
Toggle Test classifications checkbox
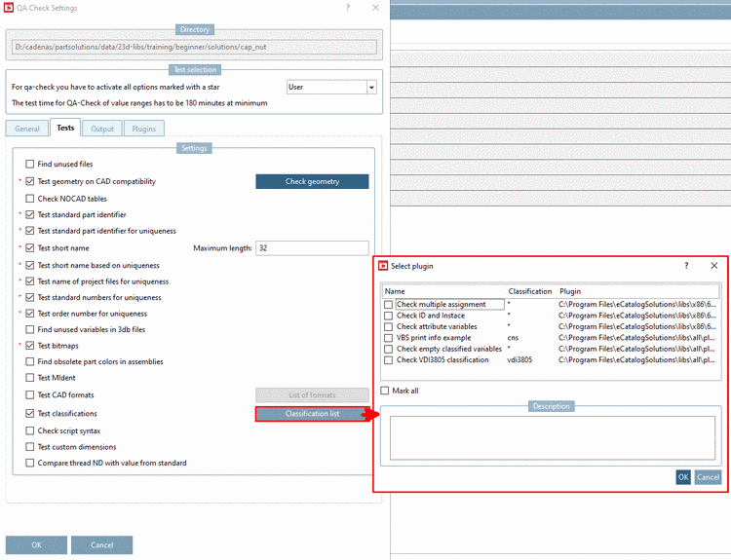(30, 413)
